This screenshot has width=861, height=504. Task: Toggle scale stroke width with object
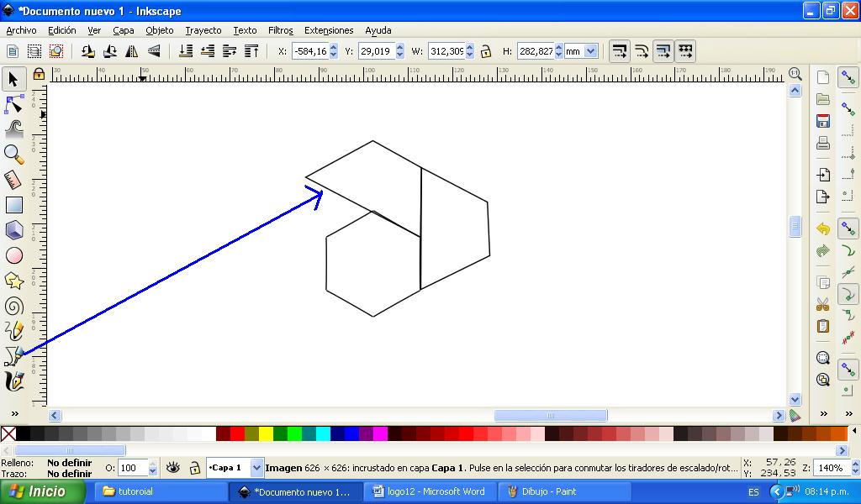(x=620, y=51)
